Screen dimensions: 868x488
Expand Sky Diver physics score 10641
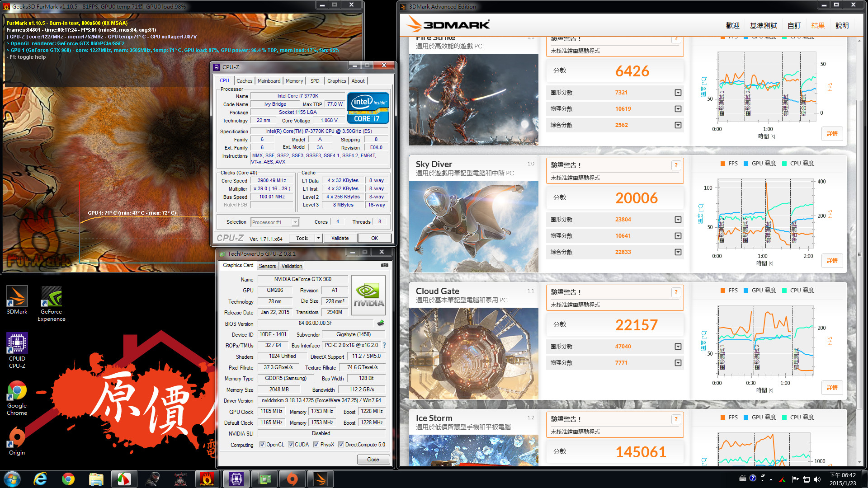point(678,236)
